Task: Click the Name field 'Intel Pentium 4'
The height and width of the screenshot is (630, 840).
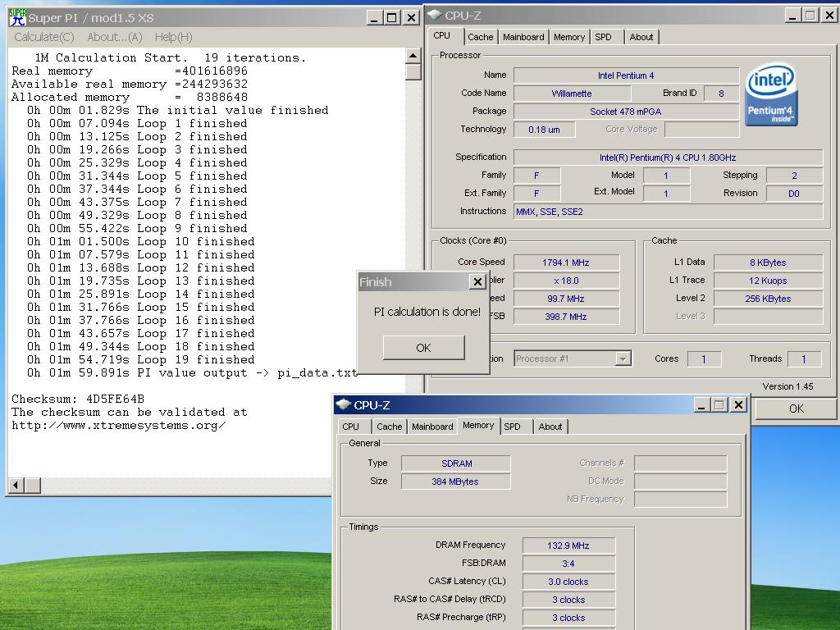Action: click(626, 75)
